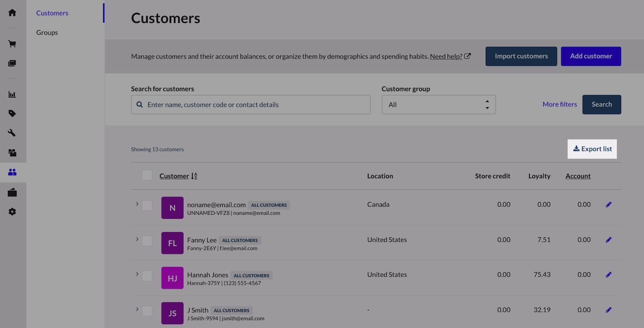
Task: Click the wrench Services icon
Action: (x=12, y=133)
